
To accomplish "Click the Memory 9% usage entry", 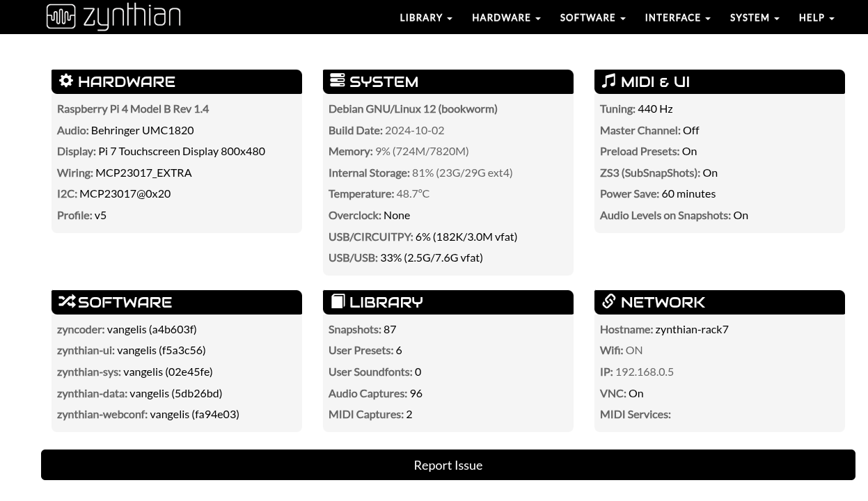I will (398, 151).
